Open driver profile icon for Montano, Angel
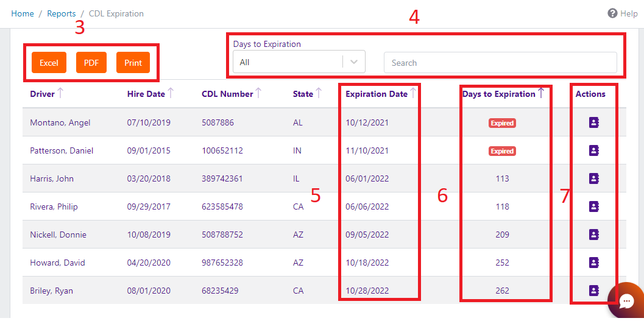 coord(594,122)
